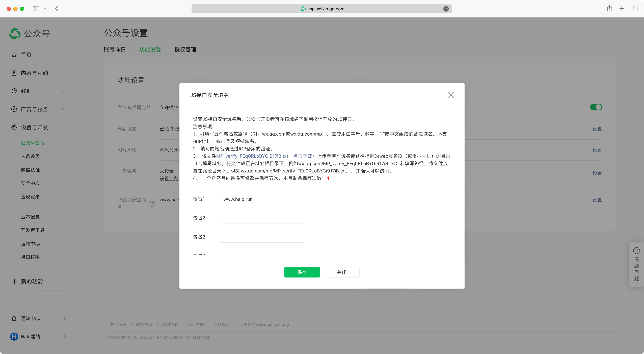
Task: Click the bell icon for 通知中心
Action: click(x=14, y=318)
